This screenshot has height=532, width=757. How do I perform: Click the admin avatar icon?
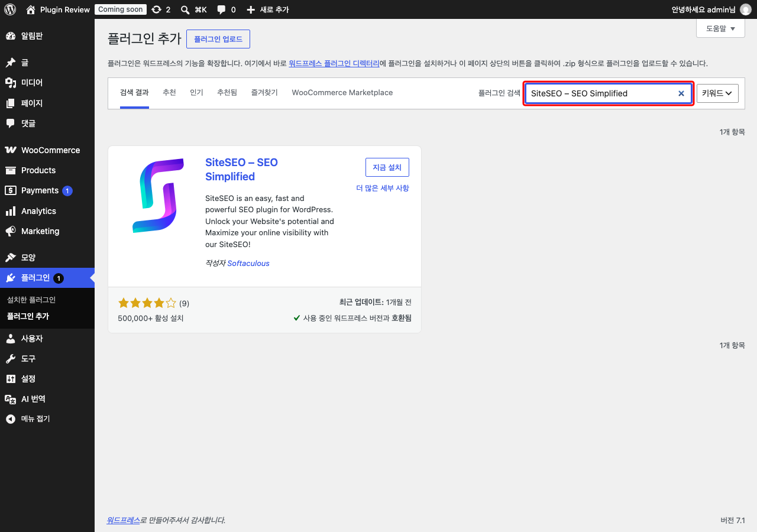coord(745,9)
